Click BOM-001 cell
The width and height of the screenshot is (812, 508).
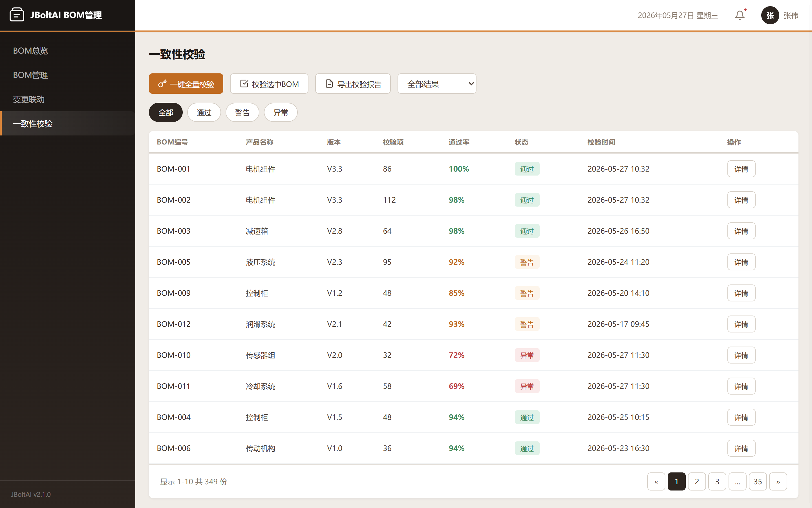173,169
